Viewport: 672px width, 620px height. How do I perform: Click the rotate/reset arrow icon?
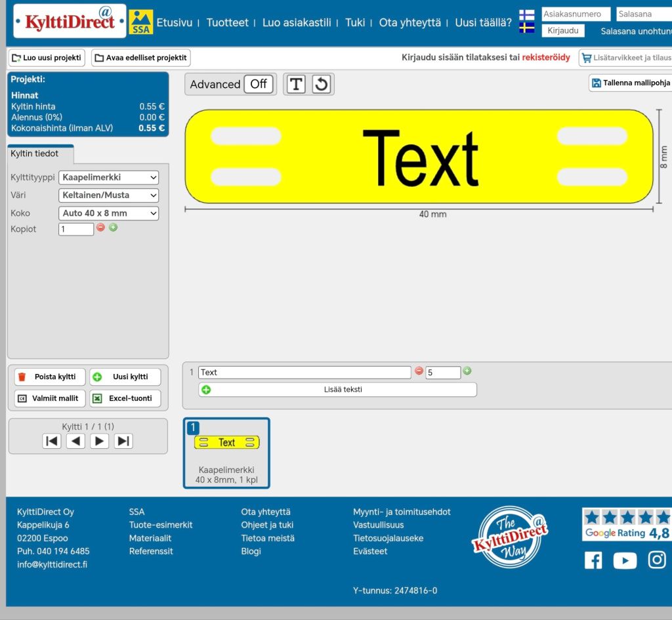pos(321,84)
